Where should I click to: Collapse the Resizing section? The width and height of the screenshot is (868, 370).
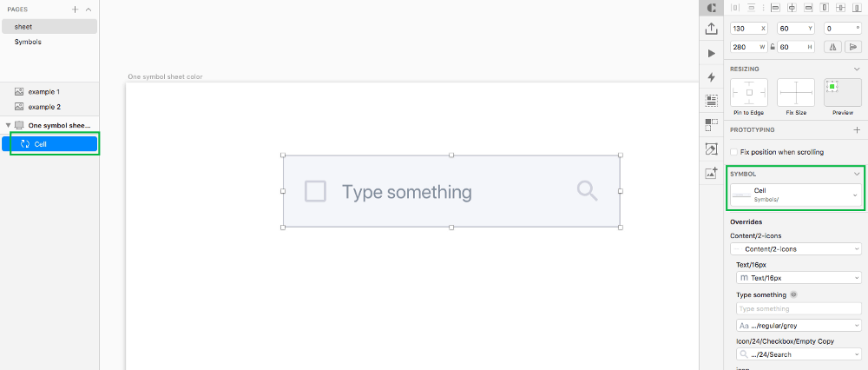[857, 69]
